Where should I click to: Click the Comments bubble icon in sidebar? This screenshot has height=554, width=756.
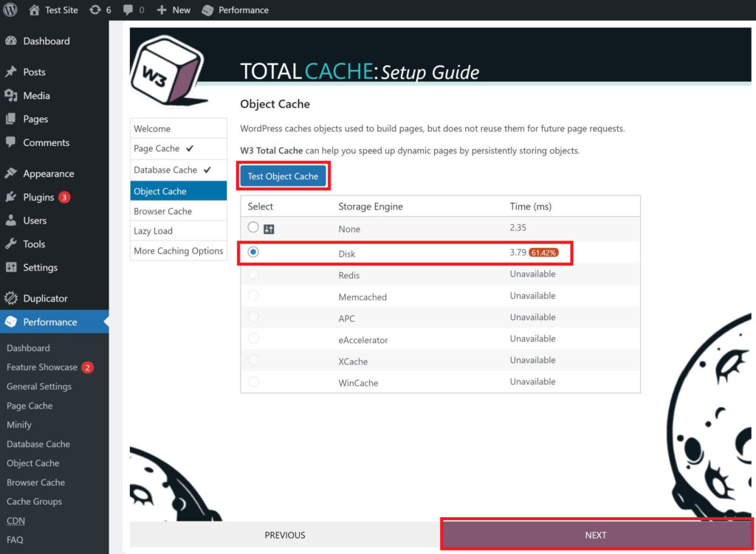11,142
